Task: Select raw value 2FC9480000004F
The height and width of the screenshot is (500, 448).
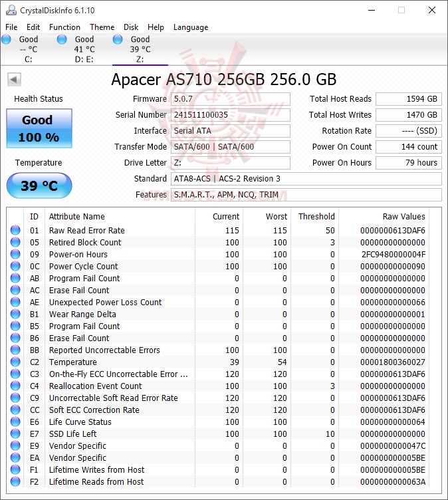Action: coord(393,254)
